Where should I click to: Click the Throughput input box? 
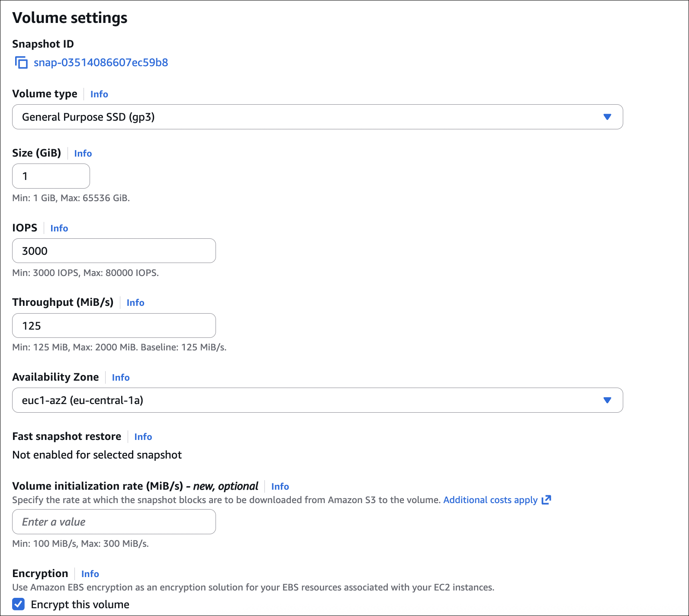[x=114, y=326]
